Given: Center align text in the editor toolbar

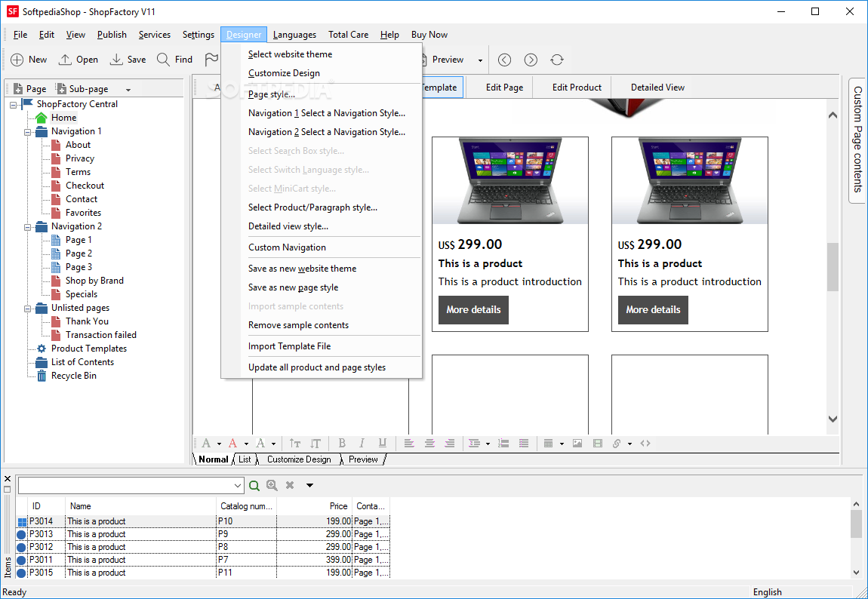Looking at the screenshot, I should pos(429,443).
